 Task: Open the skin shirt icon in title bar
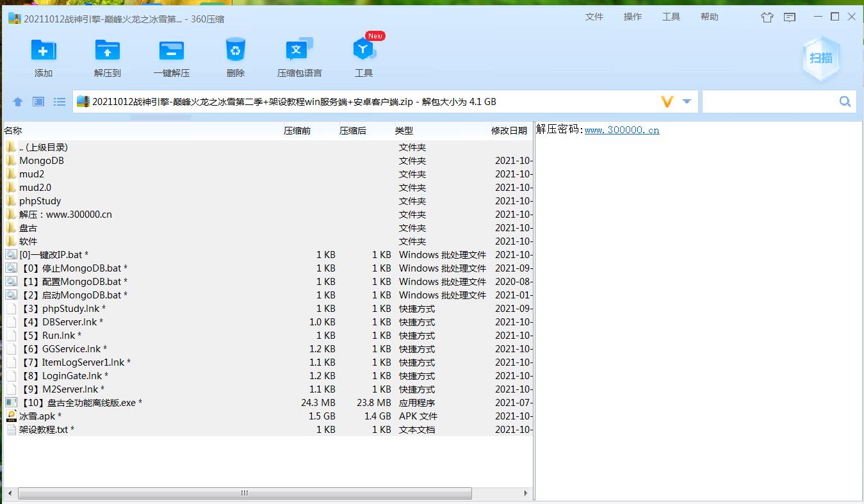pyautogui.click(x=767, y=17)
